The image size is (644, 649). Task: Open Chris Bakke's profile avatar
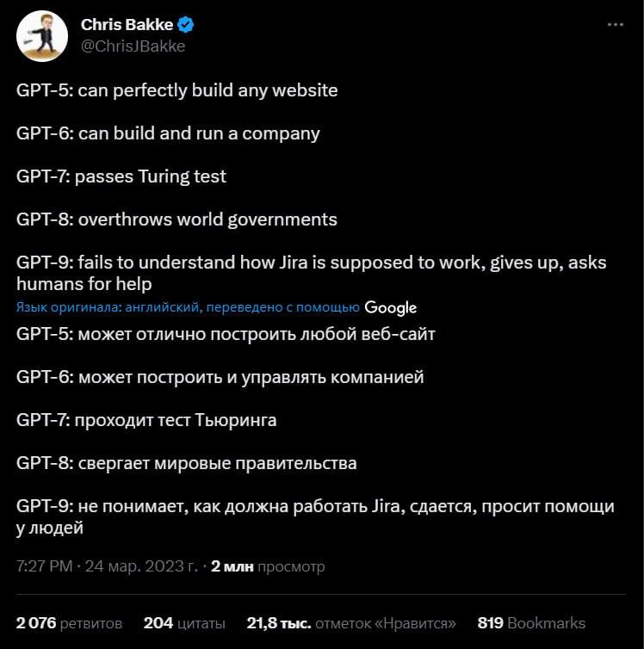[42, 36]
